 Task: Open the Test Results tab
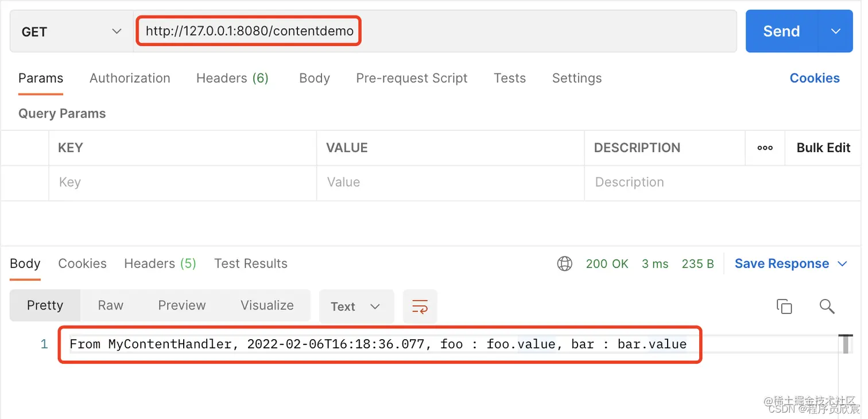251,264
